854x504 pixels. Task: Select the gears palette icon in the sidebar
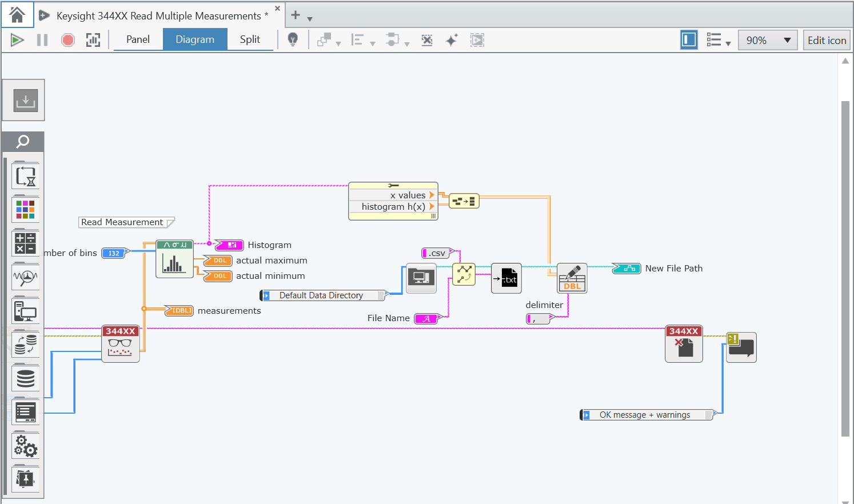pyautogui.click(x=25, y=446)
